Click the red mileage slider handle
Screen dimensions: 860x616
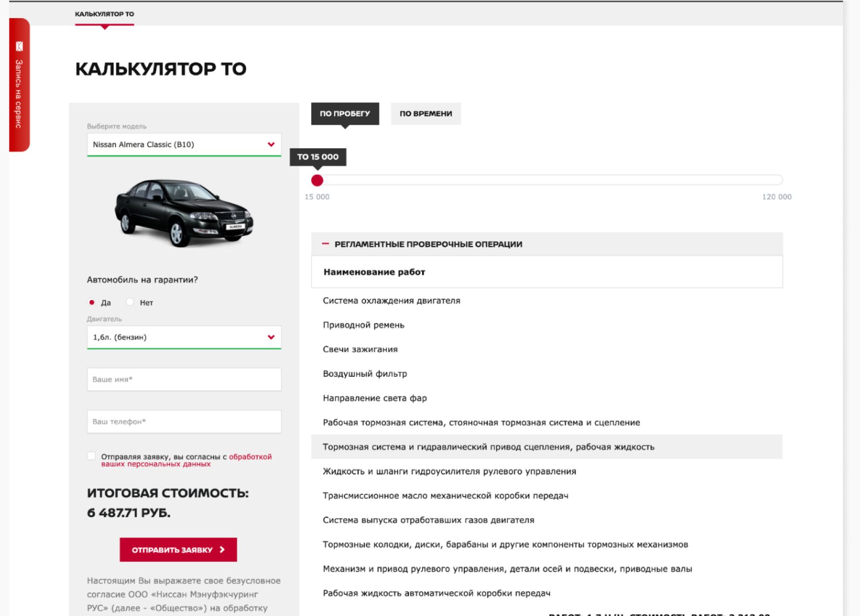(317, 181)
